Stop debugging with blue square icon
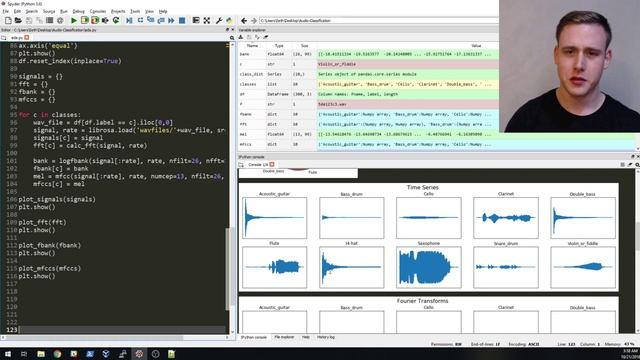The height and width of the screenshot is (360, 640). (182, 20)
